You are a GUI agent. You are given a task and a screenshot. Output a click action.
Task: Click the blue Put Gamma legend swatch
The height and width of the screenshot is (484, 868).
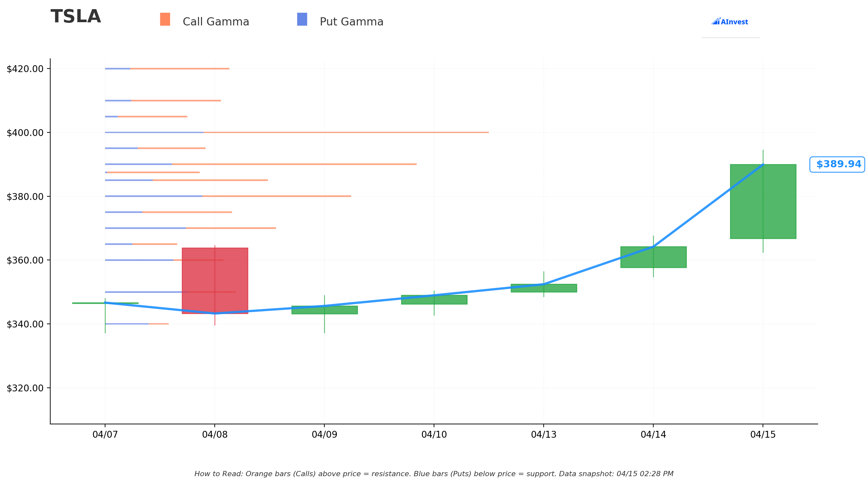[302, 19]
